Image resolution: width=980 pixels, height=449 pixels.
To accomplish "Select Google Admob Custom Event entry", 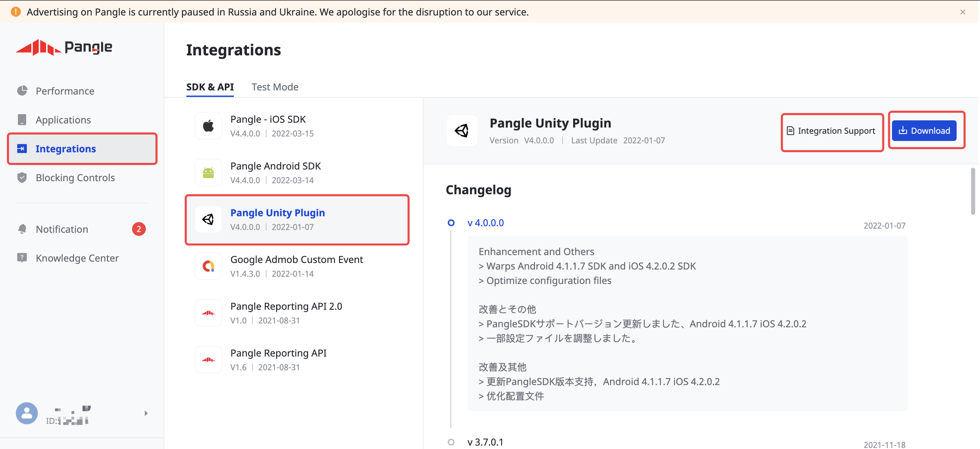I will [297, 266].
